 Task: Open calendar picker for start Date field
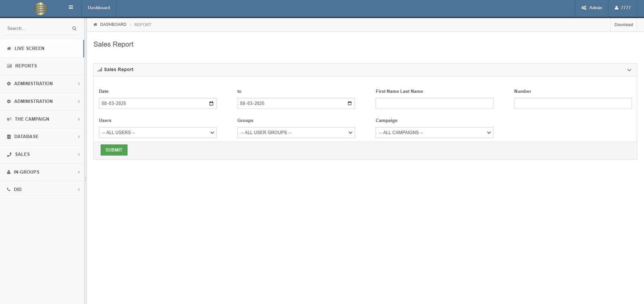pyautogui.click(x=211, y=104)
